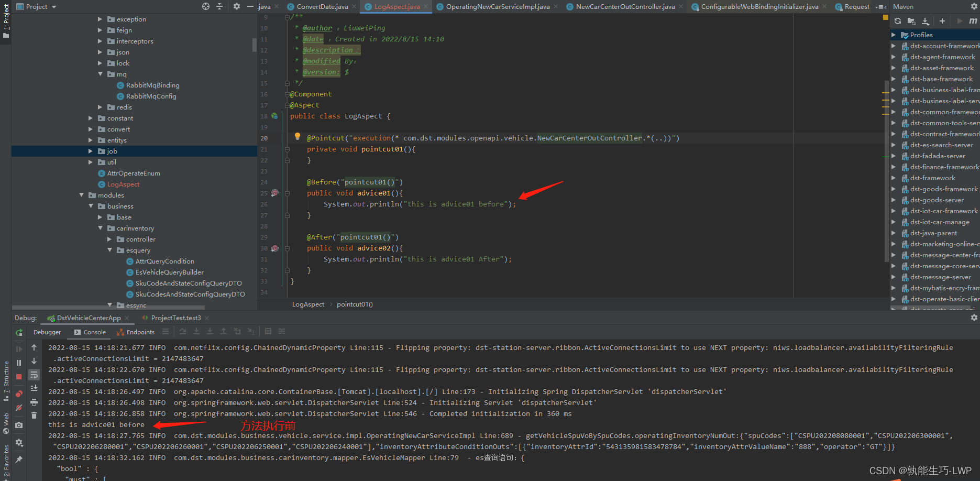
Task: Click pointcut01() in the breadcrumb bar
Action: click(x=355, y=304)
